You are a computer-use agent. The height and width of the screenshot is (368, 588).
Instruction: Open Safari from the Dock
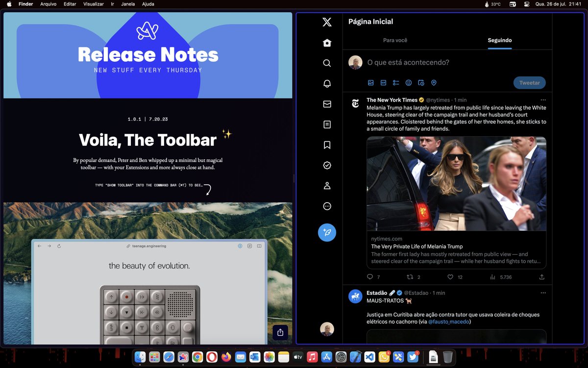(169, 357)
